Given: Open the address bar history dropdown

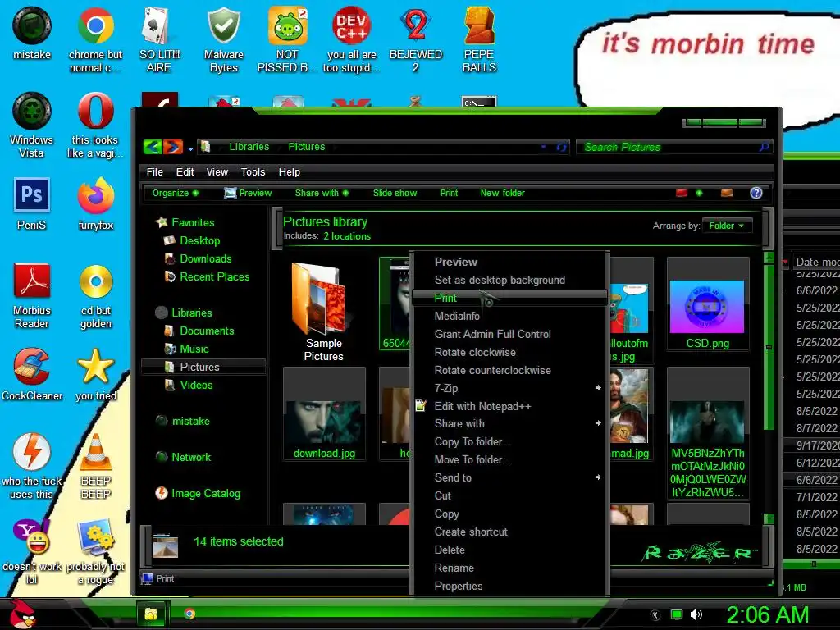Looking at the screenshot, I should coord(543,147).
